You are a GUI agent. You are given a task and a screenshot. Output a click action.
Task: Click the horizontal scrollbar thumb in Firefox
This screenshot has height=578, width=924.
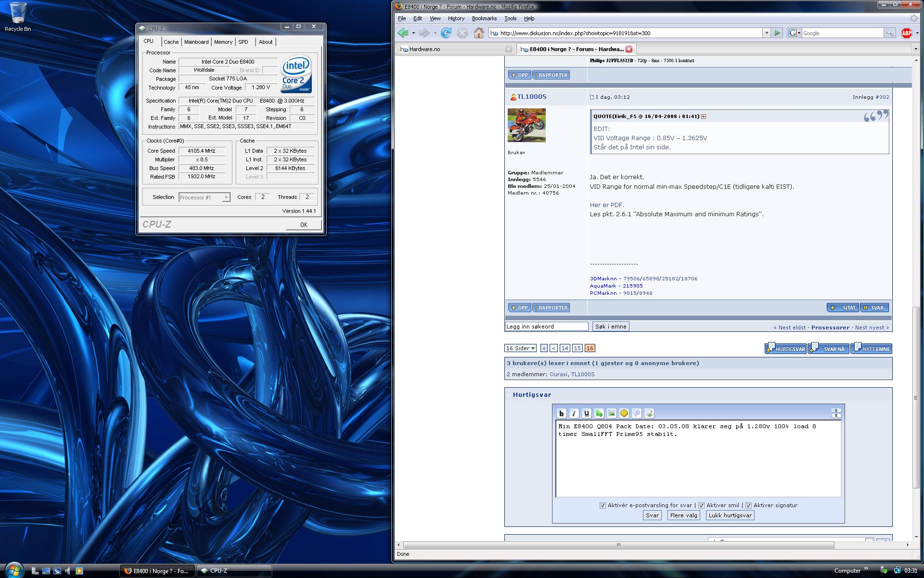tap(618, 545)
